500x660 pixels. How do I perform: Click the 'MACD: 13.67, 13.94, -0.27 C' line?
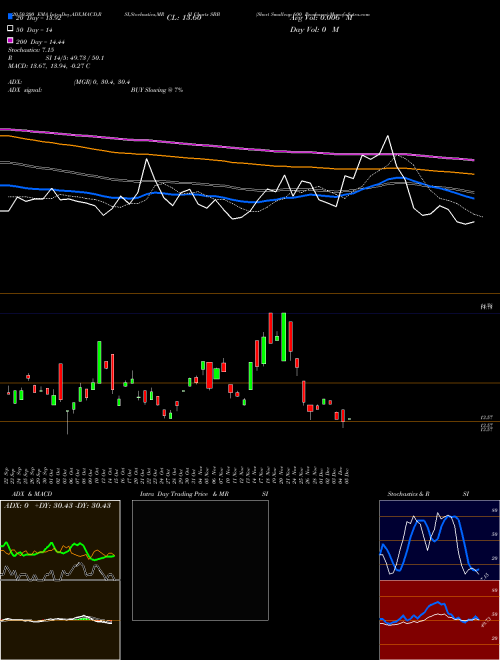coord(49,66)
